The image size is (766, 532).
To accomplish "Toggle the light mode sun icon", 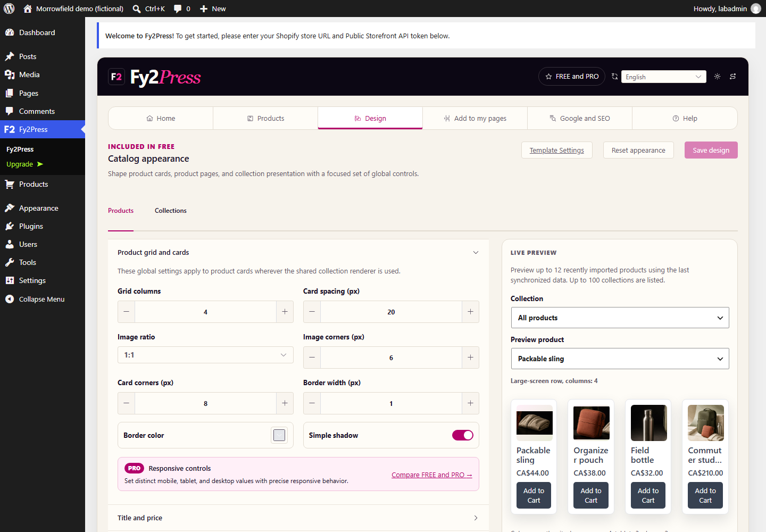I will tap(717, 77).
